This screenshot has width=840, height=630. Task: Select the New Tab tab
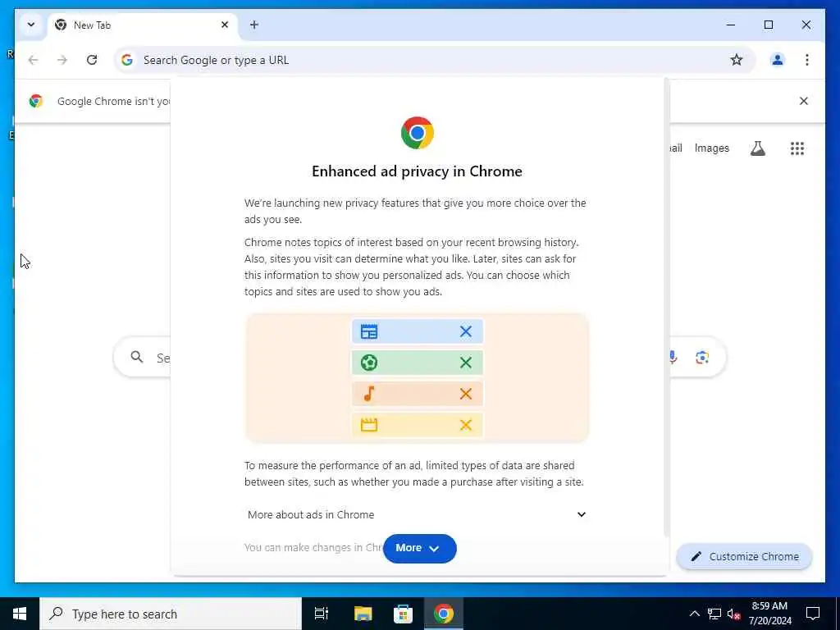[142, 25]
